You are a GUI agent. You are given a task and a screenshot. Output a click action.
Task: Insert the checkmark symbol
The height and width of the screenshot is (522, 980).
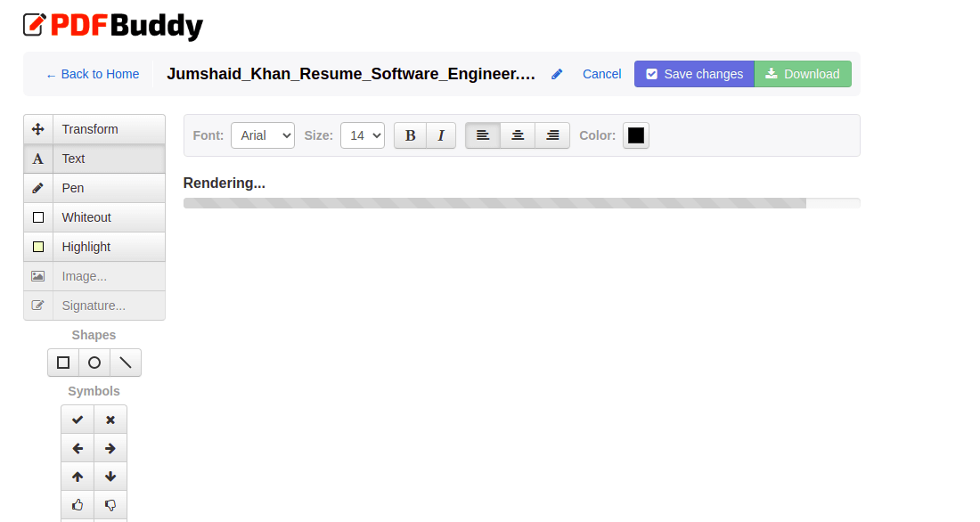[x=78, y=420]
